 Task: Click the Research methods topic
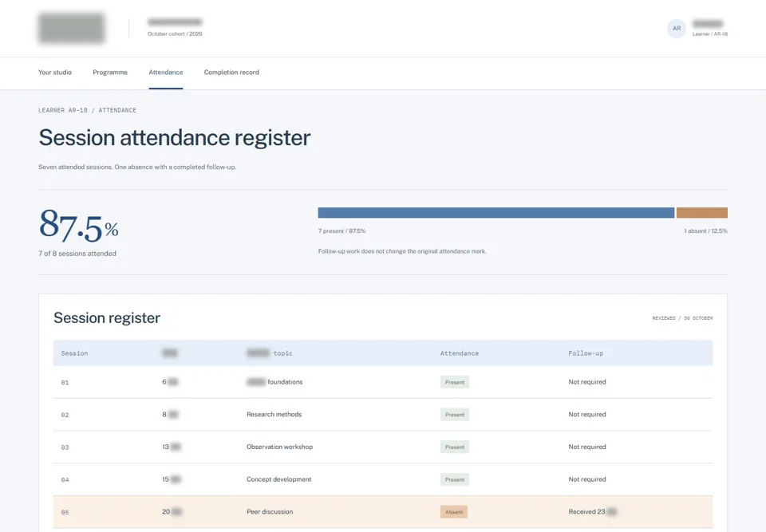(274, 414)
